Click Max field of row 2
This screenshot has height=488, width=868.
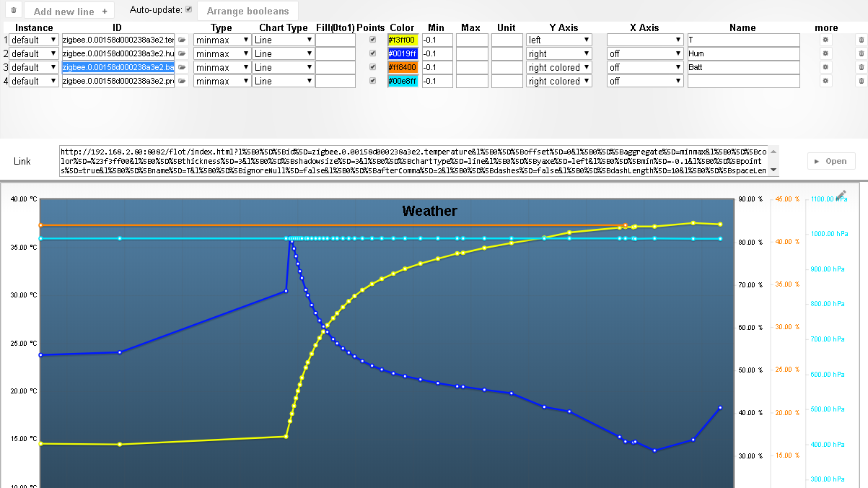coord(472,53)
